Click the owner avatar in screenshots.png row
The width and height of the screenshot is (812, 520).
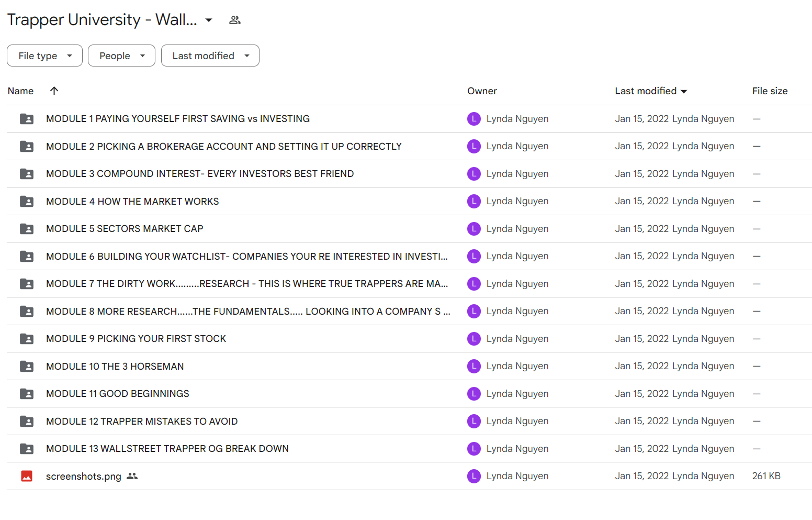point(474,476)
